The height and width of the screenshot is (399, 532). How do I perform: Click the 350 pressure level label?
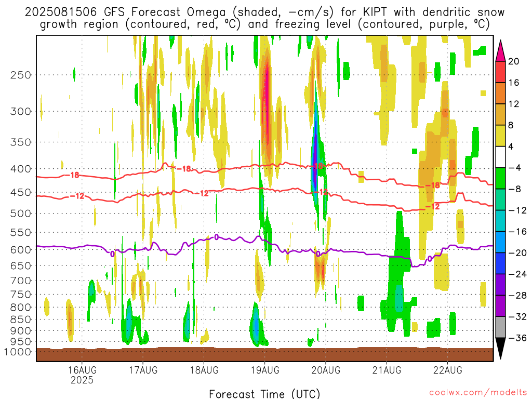21,142
